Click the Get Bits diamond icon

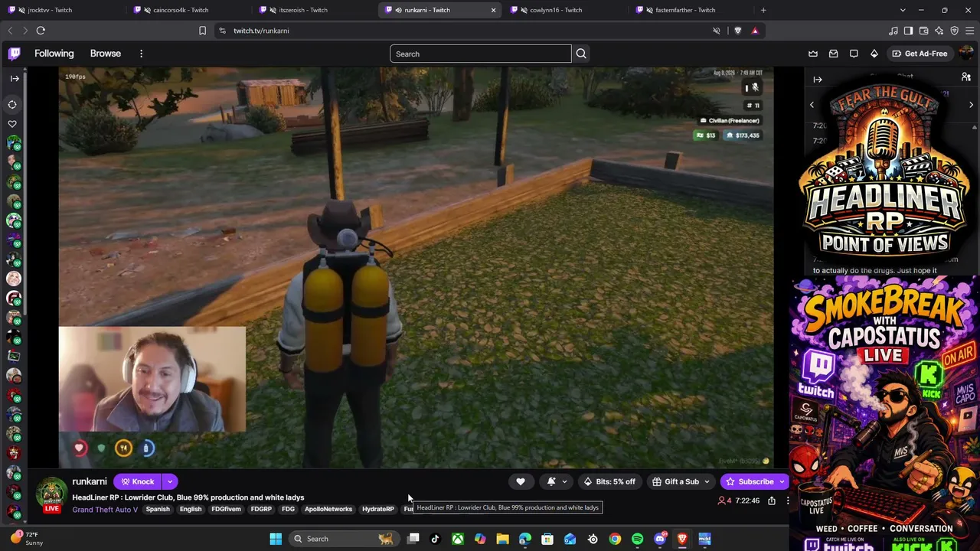click(874, 54)
